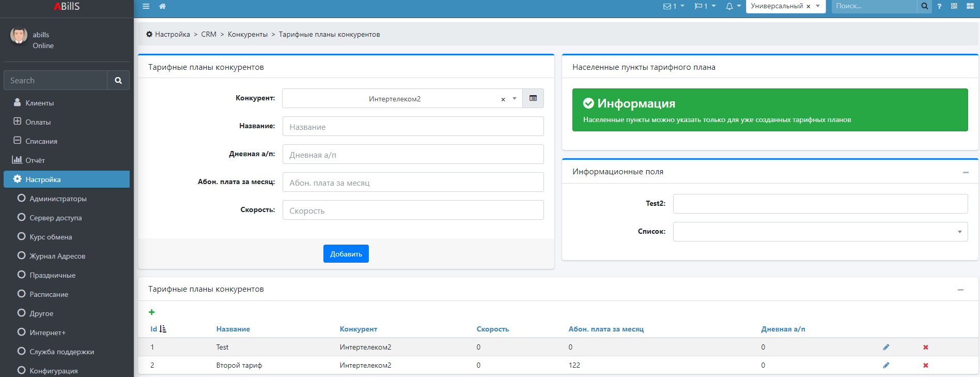Click the sidebar search magnifier button
This screenshot has height=377, width=980.
point(118,80)
